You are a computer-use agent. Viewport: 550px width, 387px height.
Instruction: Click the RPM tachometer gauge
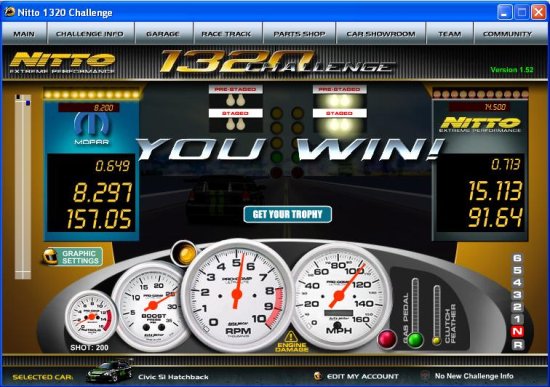(237, 295)
